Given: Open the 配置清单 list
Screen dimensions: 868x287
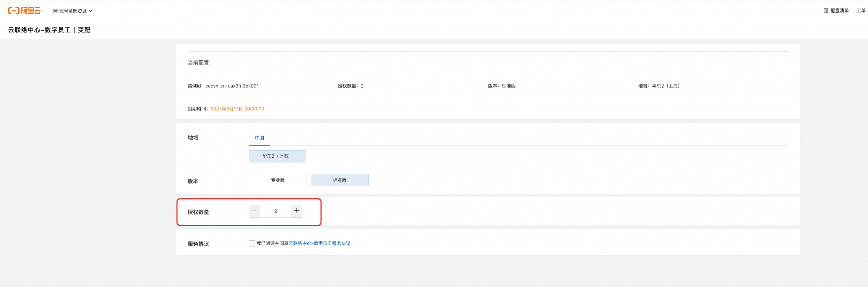Looking at the screenshot, I should (836, 11).
